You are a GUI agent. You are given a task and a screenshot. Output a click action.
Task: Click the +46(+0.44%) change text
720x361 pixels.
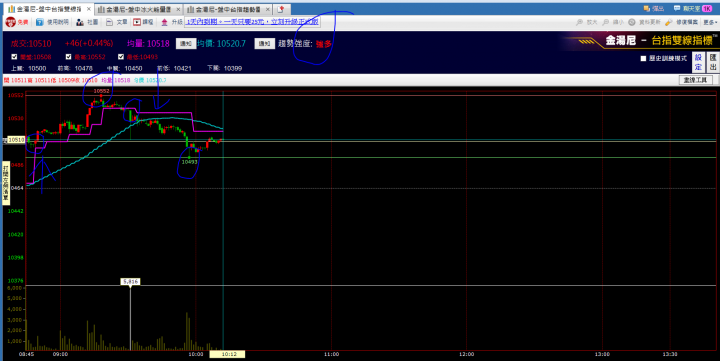(x=89, y=44)
